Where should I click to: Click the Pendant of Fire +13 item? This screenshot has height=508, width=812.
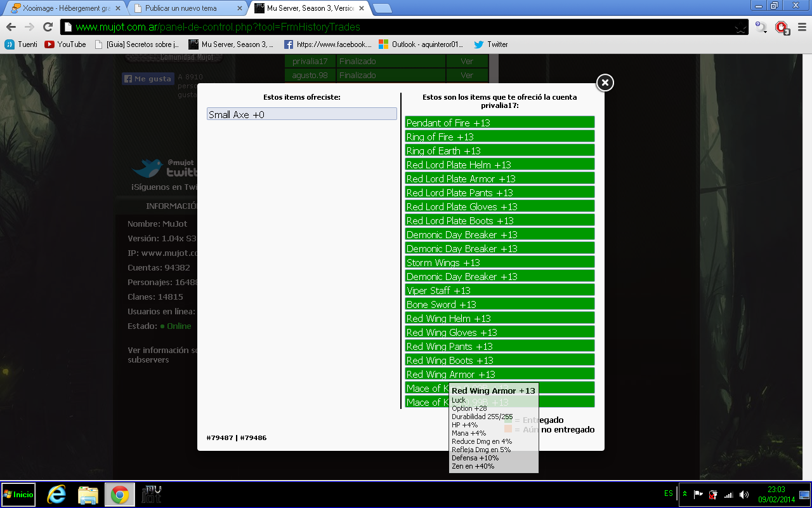pyautogui.click(x=499, y=123)
